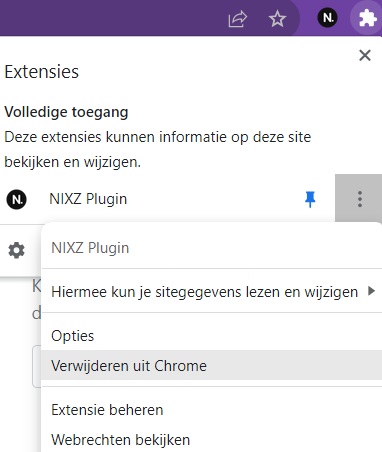The height and width of the screenshot is (452, 382).
Task: Close the Extensies popup
Action: point(365,55)
